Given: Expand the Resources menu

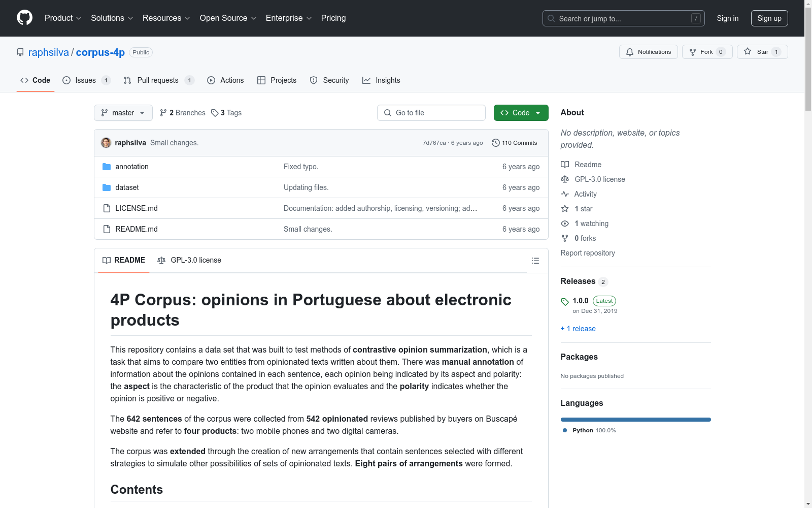Looking at the screenshot, I should coord(166,18).
